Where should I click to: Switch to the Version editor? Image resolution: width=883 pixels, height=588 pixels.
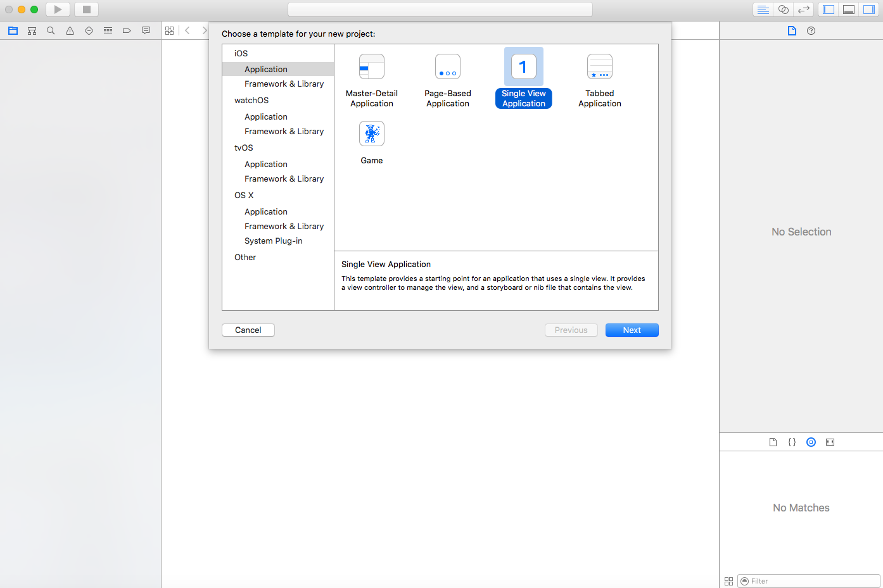pos(804,9)
